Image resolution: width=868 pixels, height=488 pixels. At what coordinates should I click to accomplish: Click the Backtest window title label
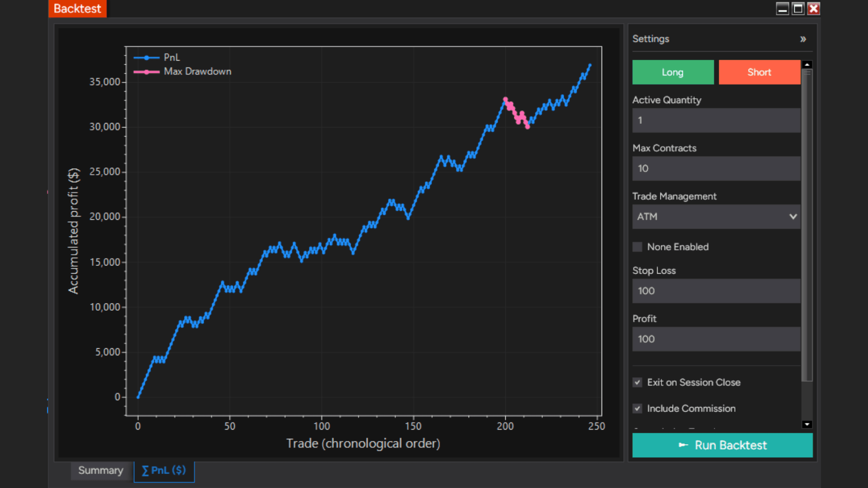77,9
